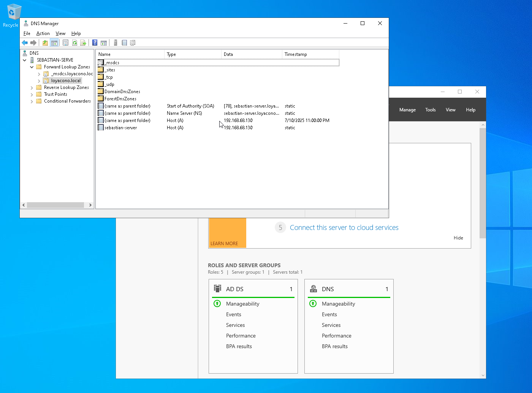Open the Tools menu in Server Manager
This screenshot has height=393, width=532.
click(431, 110)
